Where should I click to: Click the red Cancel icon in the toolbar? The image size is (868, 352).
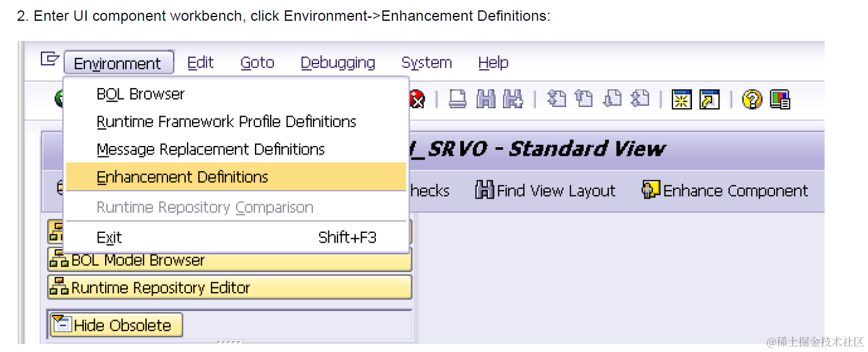pyautogui.click(x=417, y=99)
